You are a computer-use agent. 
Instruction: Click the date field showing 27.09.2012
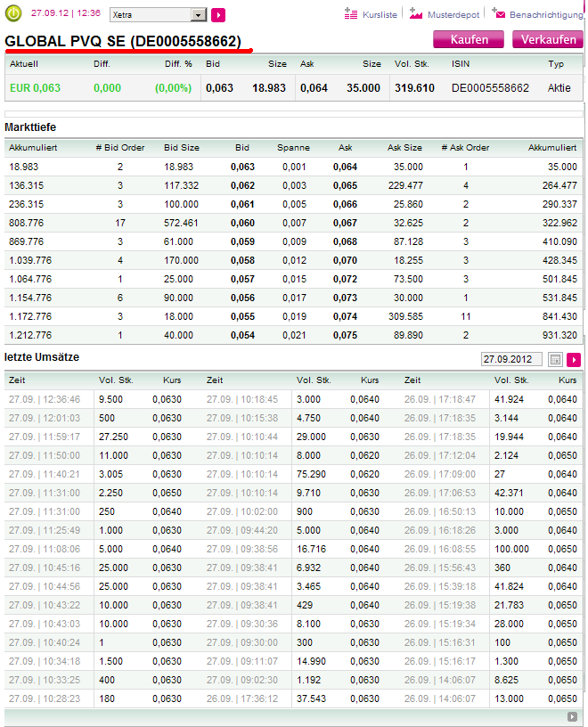click(x=511, y=359)
